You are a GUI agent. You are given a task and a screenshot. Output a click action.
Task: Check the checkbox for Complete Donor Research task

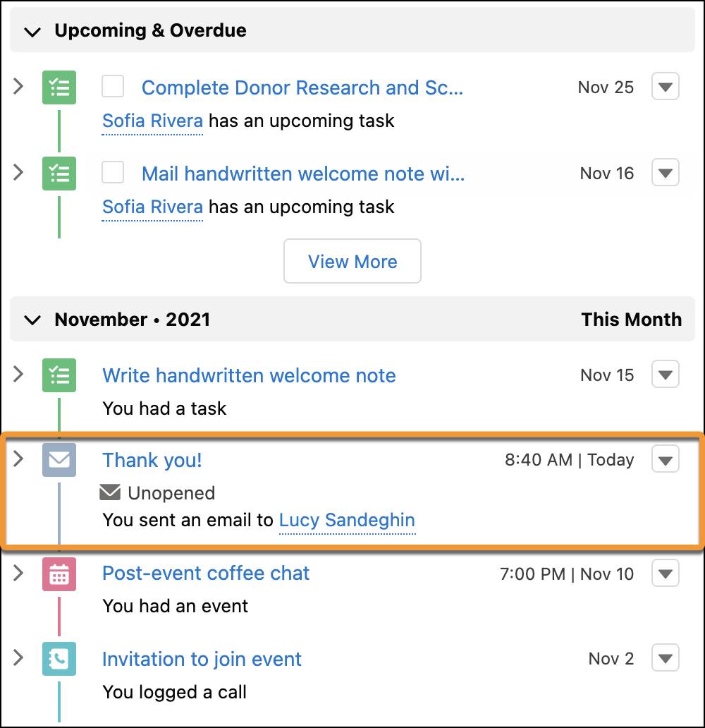[112, 87]
